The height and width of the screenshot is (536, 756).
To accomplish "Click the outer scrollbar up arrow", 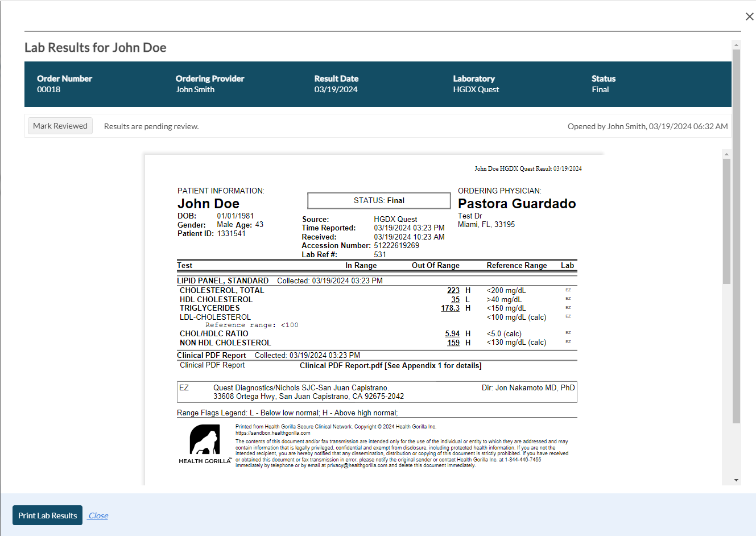I will [736, 45].
